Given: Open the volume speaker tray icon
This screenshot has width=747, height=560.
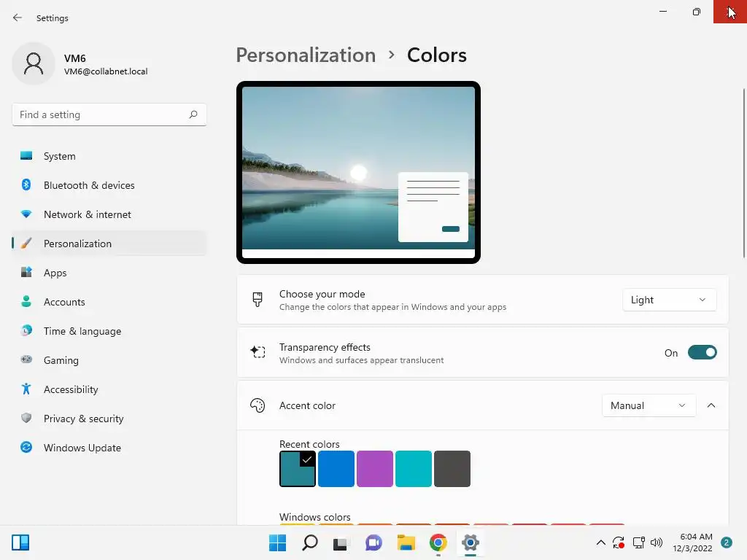Looking at the screenshot, I should tap(657, 542).
